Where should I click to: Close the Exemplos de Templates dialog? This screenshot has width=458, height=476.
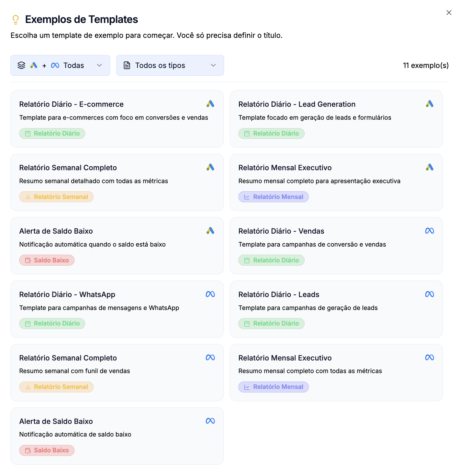[449, 13]
